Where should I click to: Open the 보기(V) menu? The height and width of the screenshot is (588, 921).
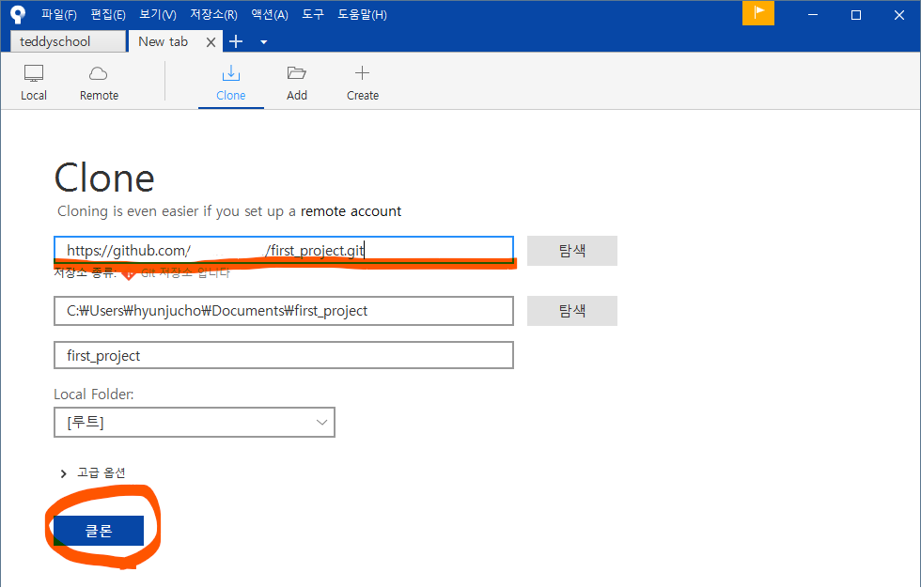pos(158,15)
